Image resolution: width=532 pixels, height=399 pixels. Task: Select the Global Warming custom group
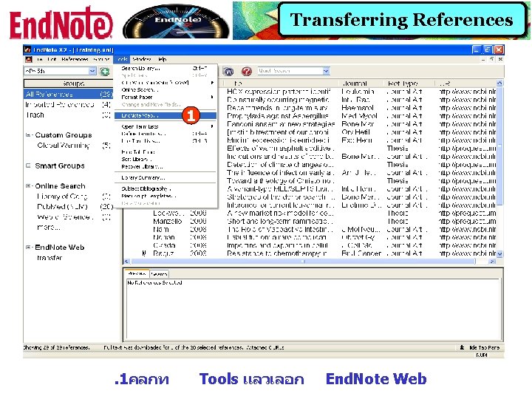click(64, 146)
